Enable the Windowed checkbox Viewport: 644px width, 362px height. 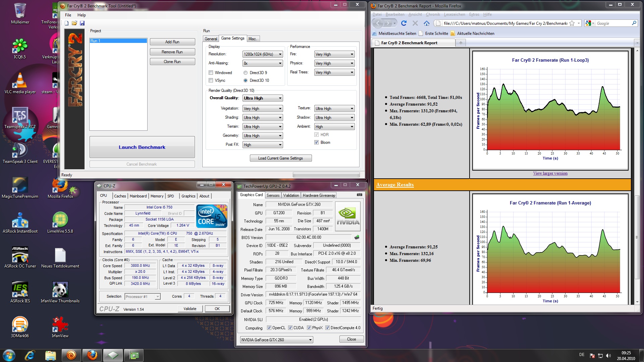coord(211,73)
